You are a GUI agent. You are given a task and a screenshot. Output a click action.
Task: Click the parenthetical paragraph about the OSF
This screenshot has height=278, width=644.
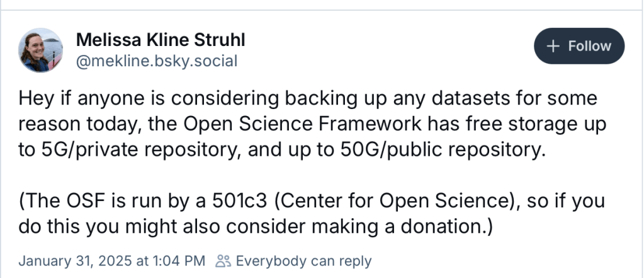click(x=312, y=214)
